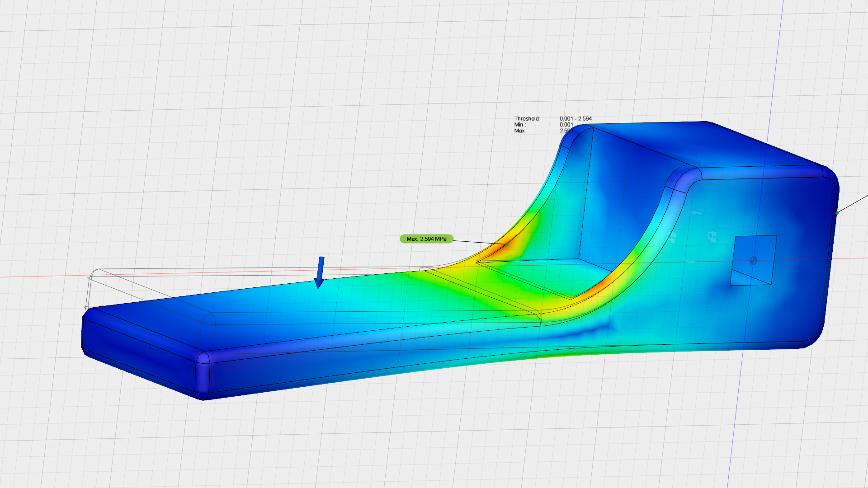This screenshot has height=488, width=868.
Task: Click the Max legend label text
Action: click(x=519, y=131)
